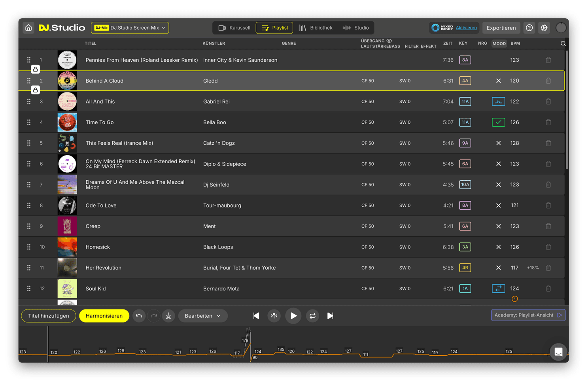Trash the Soul Kid track

(548, 289)
